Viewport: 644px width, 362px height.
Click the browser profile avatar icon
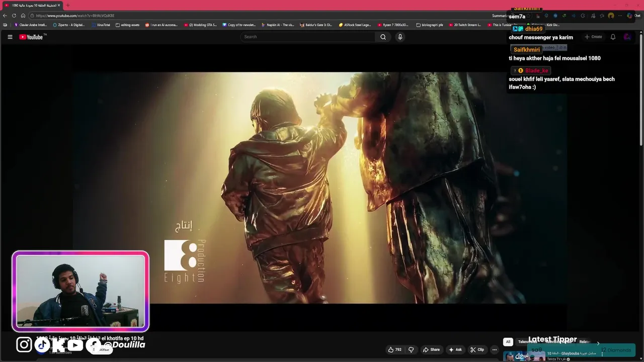pyautogui.click(x=611, y=16)
